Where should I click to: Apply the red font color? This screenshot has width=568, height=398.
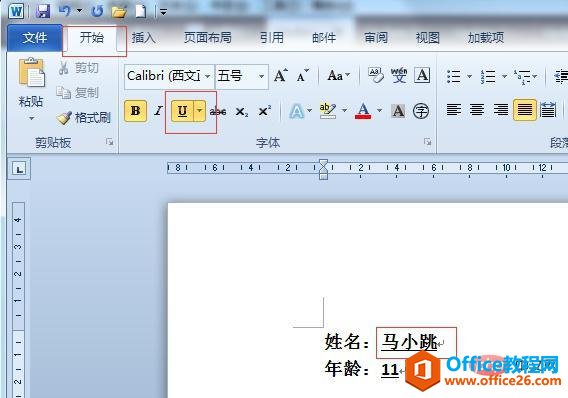(x=363, y=111)
